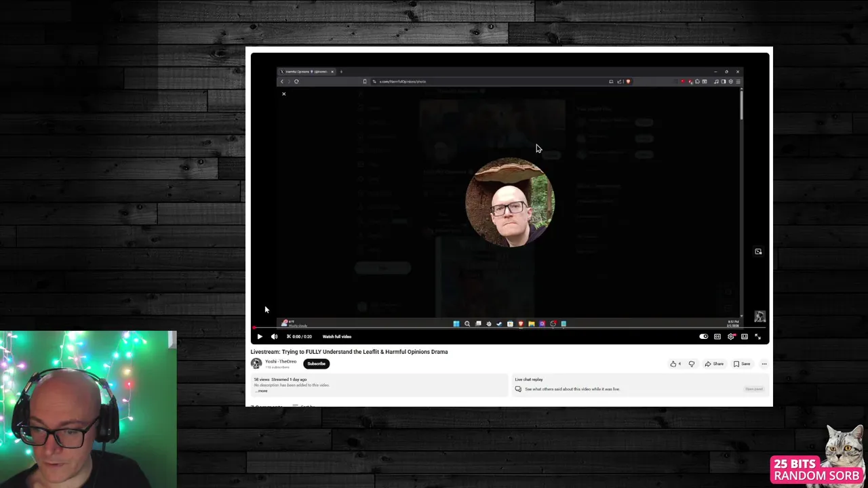Click the 'Live chat replay' heading
The width and height of the screenshot is (868, 488).
click(529, 380)
